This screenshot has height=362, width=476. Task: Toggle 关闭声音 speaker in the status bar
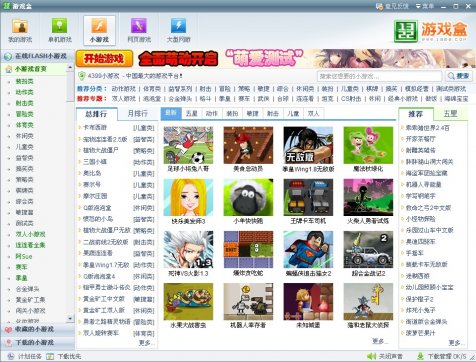(x=371, y=356)
